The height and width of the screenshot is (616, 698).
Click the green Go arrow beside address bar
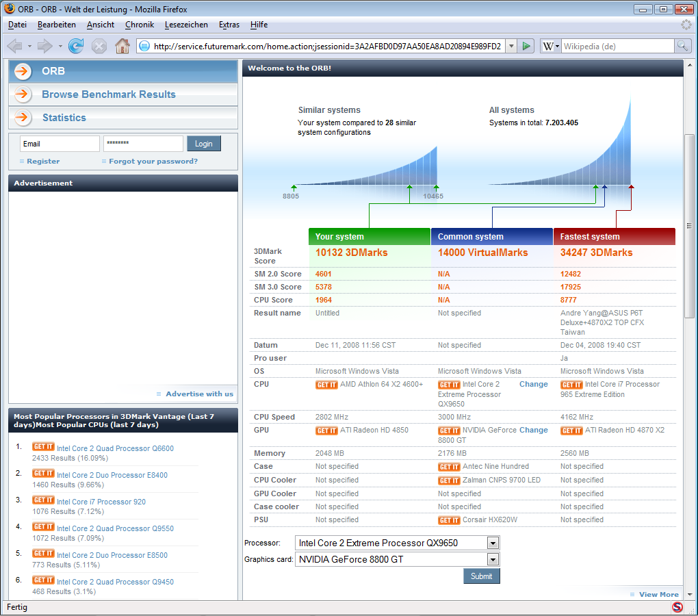526,46
